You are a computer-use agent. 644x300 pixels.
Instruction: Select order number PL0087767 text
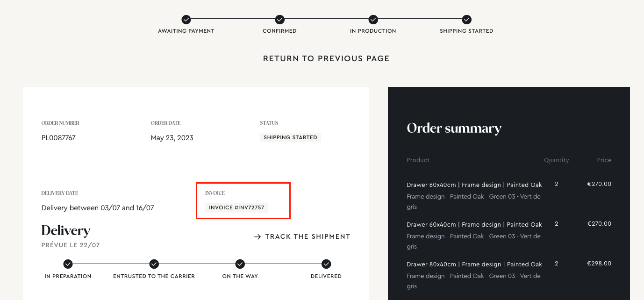[x=58, y=138]
